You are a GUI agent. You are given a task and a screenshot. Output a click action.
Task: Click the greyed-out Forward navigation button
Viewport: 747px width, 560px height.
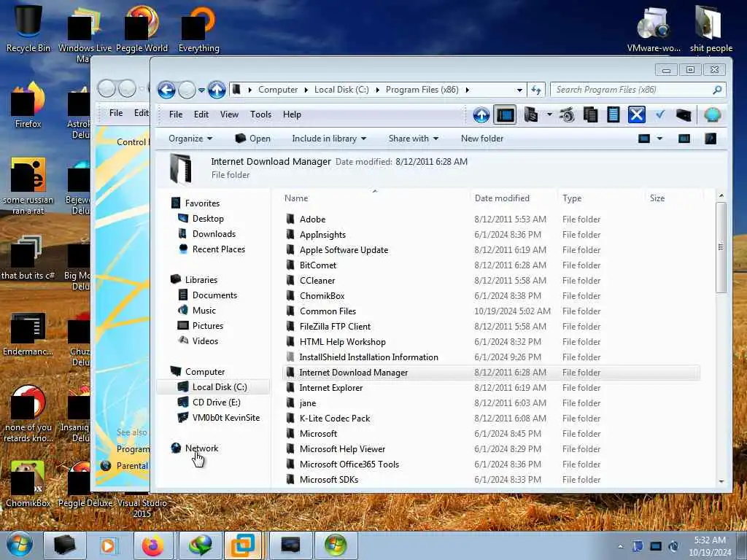tap(187, 90)
